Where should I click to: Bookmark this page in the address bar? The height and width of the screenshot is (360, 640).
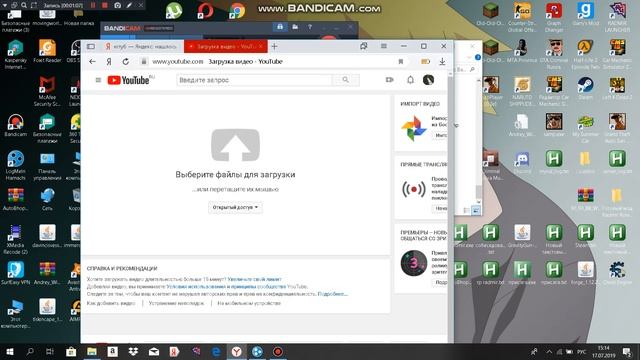tap(401, 62)
